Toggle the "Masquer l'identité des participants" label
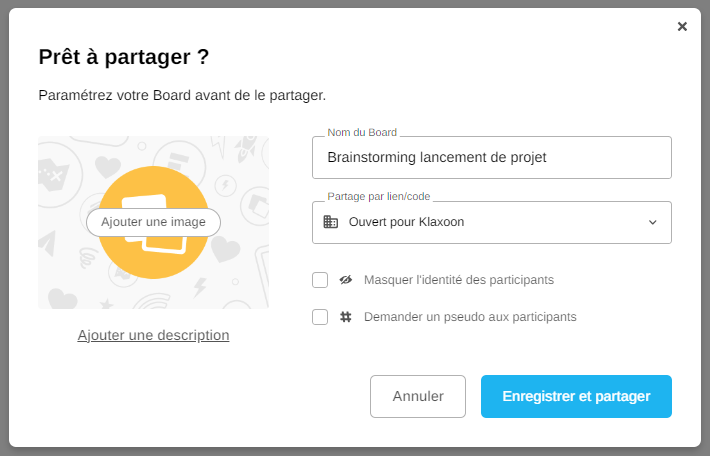The width and height of the screenshot is (710, 456). (x=459, y=280)
